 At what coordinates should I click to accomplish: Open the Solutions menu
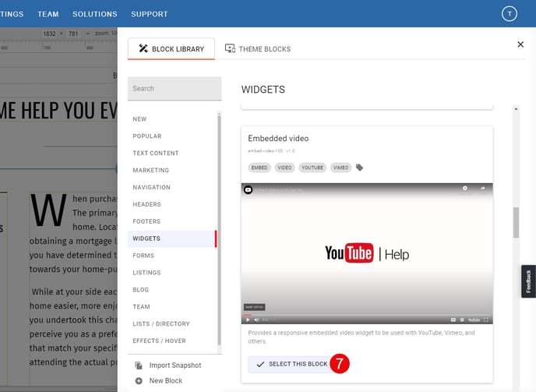(x=95, y=14)
